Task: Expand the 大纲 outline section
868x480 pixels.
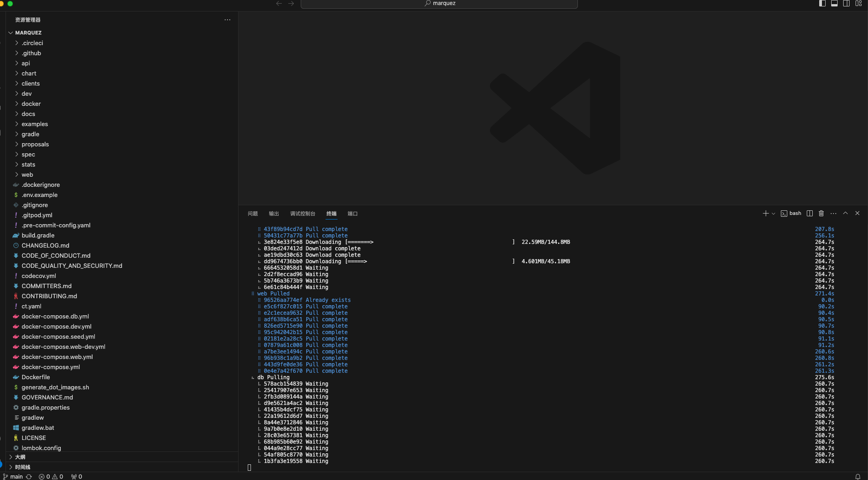Action: [122, 457]
